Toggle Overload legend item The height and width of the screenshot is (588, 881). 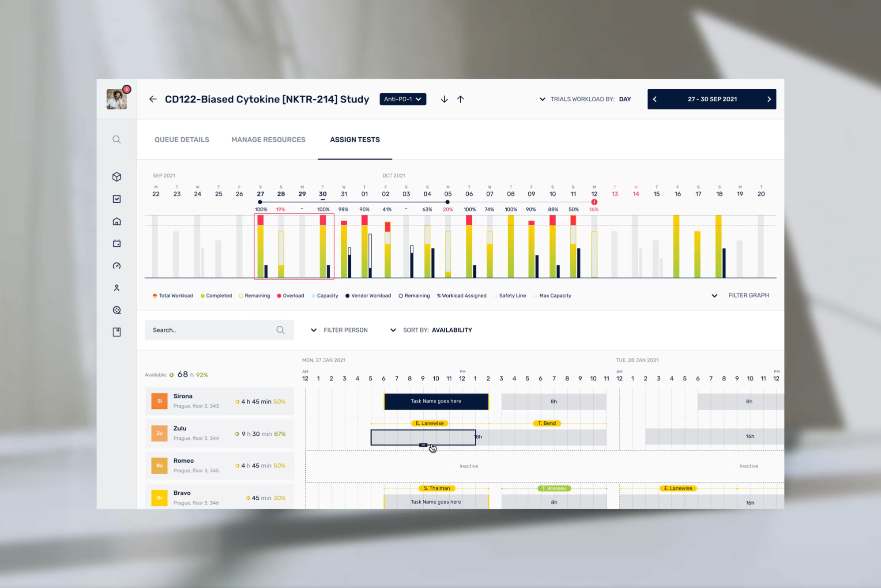pos(290,296)
